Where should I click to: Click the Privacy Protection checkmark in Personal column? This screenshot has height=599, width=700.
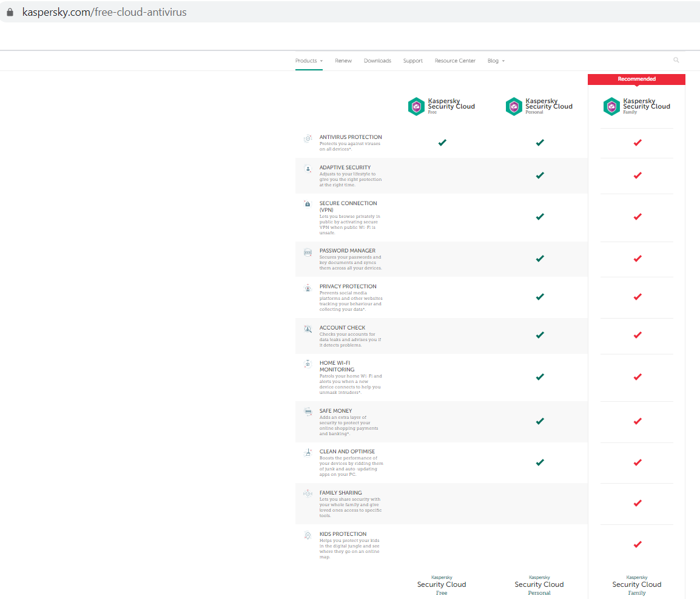pyautogui.click(x=540, y=297)
